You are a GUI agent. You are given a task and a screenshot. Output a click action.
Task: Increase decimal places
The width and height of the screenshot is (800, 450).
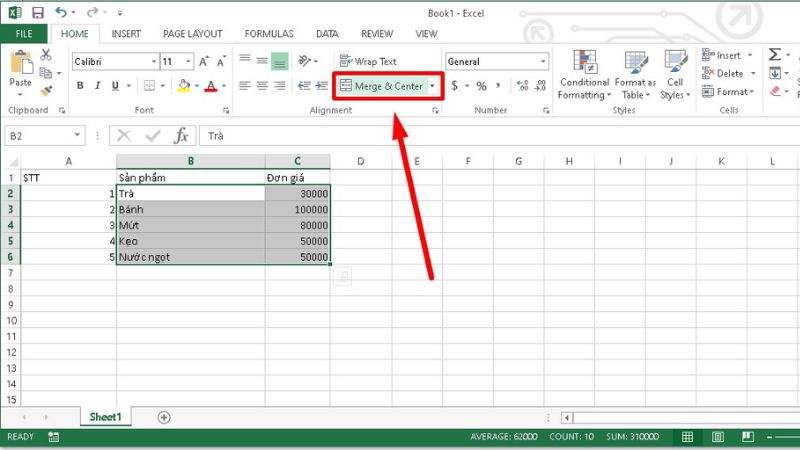[522, 86]
